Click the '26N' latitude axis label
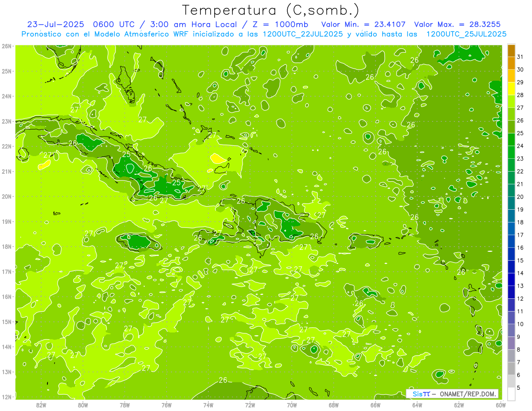 (x=6, y=46)
